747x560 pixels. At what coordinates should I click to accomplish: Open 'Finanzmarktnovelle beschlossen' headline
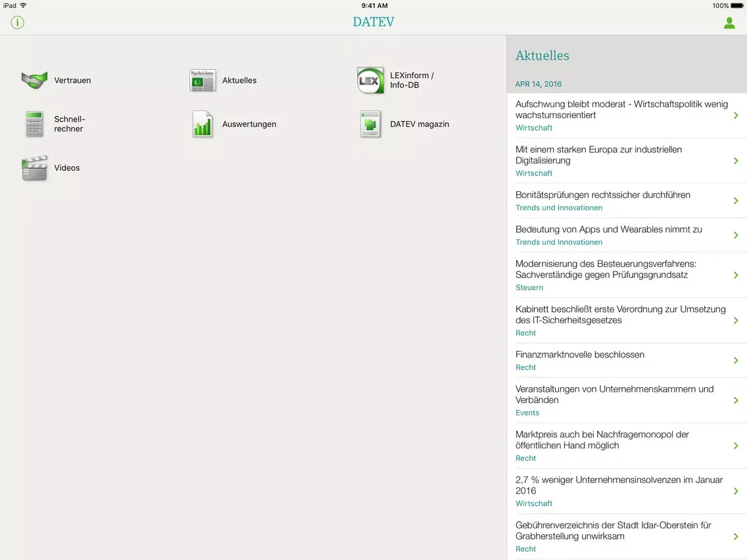580,354
